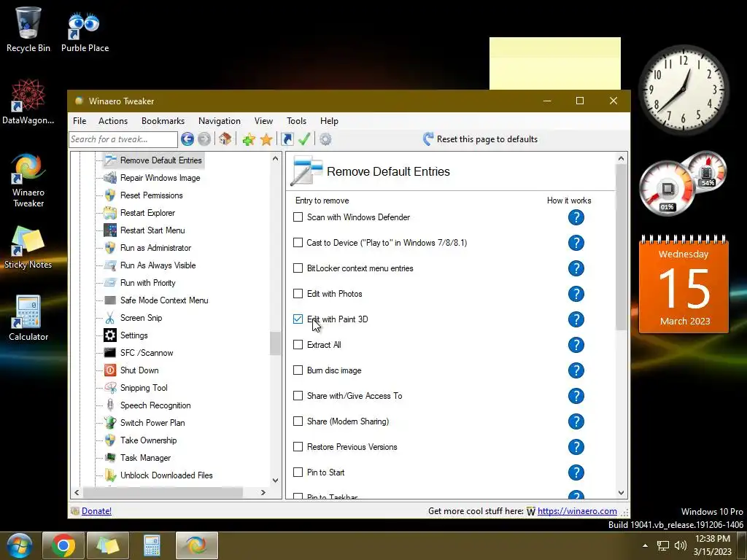
Task: Open help for Pin to Start
Action: [x=576, y=472]
